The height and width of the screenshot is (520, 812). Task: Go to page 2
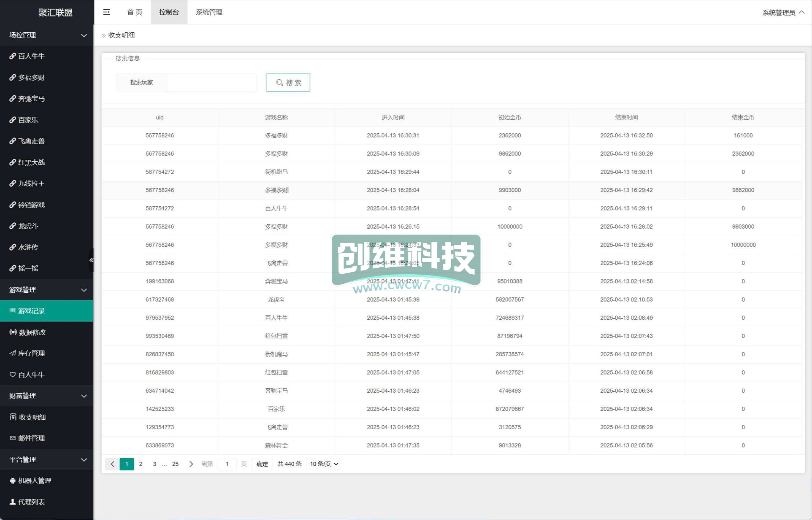[x=141, y=464]
